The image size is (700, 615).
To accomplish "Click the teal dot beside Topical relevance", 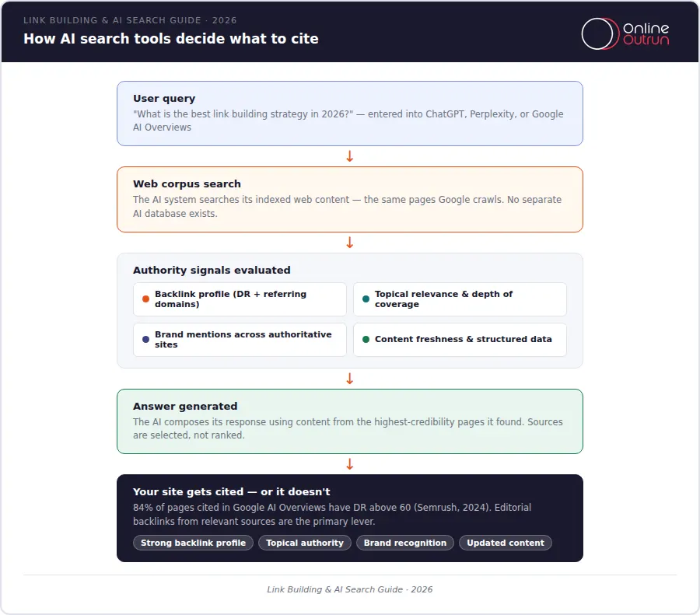I will click(x=366, y=299).
